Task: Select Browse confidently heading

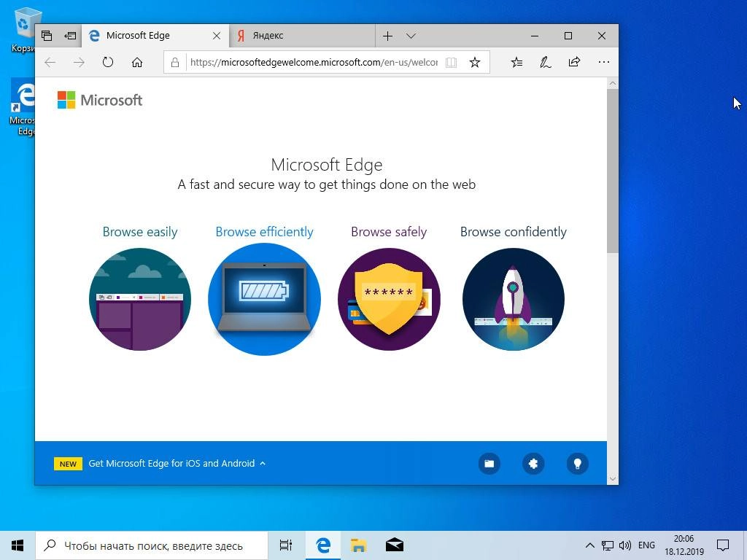Action: click(513, 232)
